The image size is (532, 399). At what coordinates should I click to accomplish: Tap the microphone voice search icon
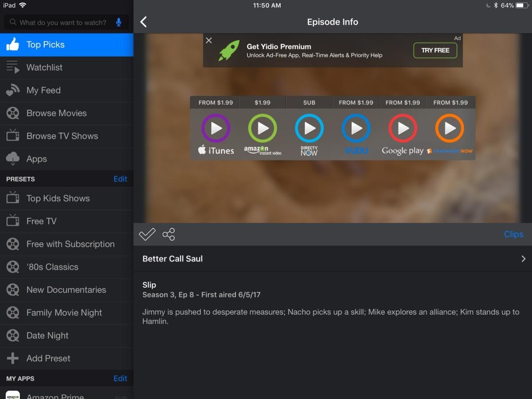pos(118,22)
